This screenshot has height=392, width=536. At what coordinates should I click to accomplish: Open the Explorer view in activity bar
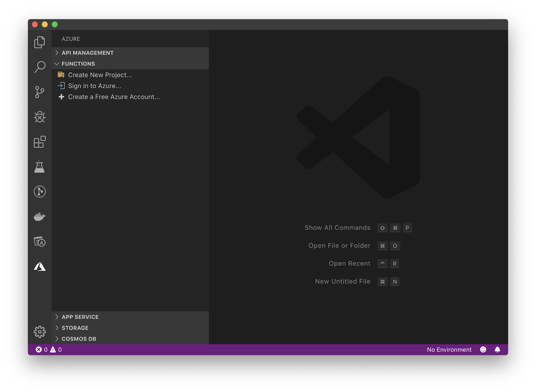click(40, 42)
